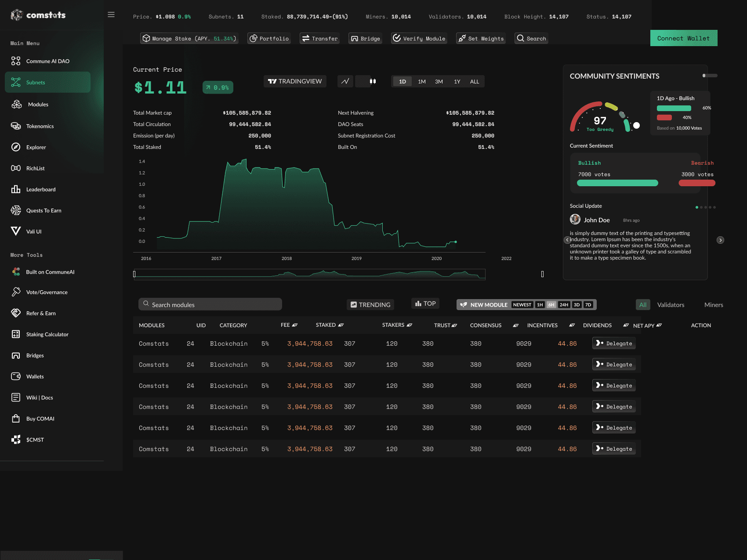
Task: Select 7D new-module filter
Action: (x=588, y=305)
